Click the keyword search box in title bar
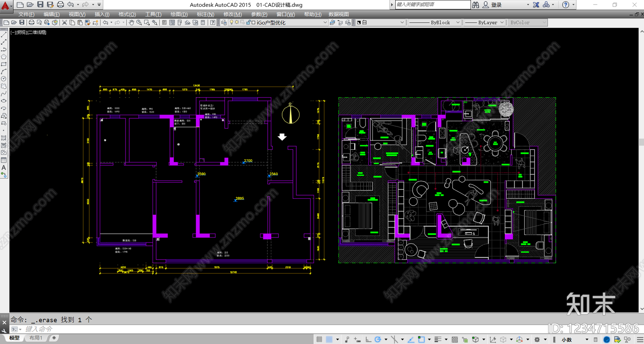The image size is (644, 344). 433,4
